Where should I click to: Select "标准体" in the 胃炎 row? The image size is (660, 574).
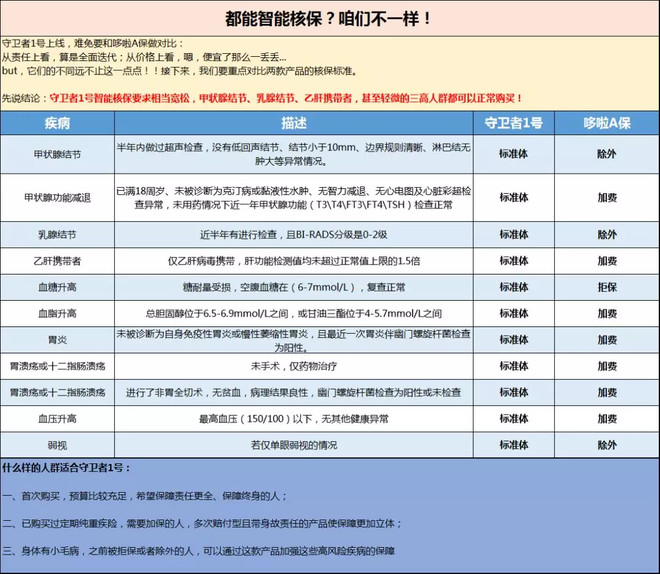click(x=514, y=340)
